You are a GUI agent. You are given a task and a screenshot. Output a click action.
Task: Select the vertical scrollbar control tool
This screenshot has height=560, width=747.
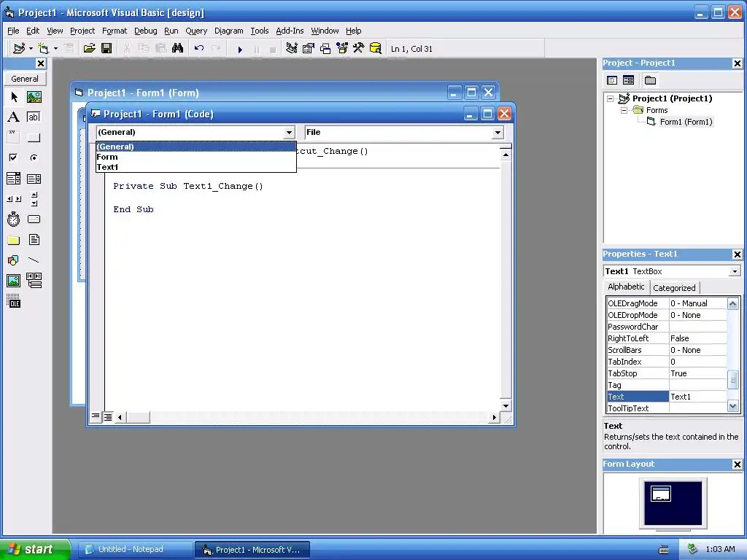pos(34,199)
